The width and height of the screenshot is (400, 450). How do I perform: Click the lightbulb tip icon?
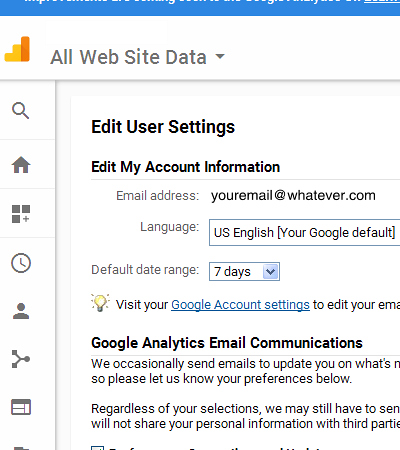[100, 303]
